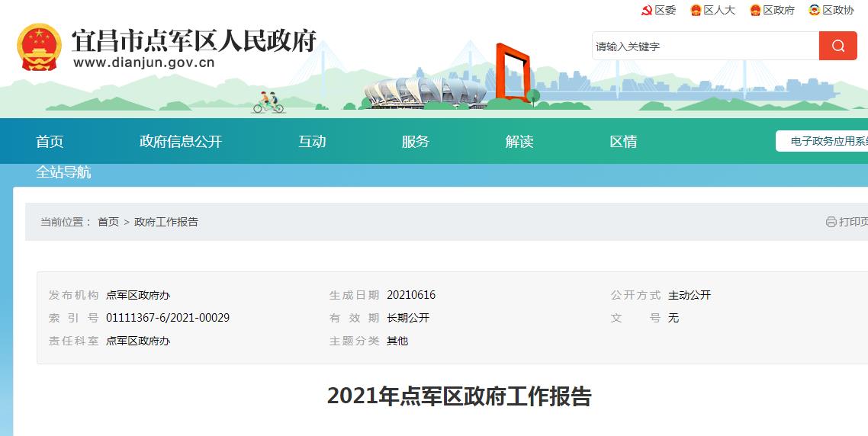Viewport: 868px width, 436px height.
Task: Click the site title 宜昌市点军区人民政府
Action: pyautogui.click(x=194, y=40)
